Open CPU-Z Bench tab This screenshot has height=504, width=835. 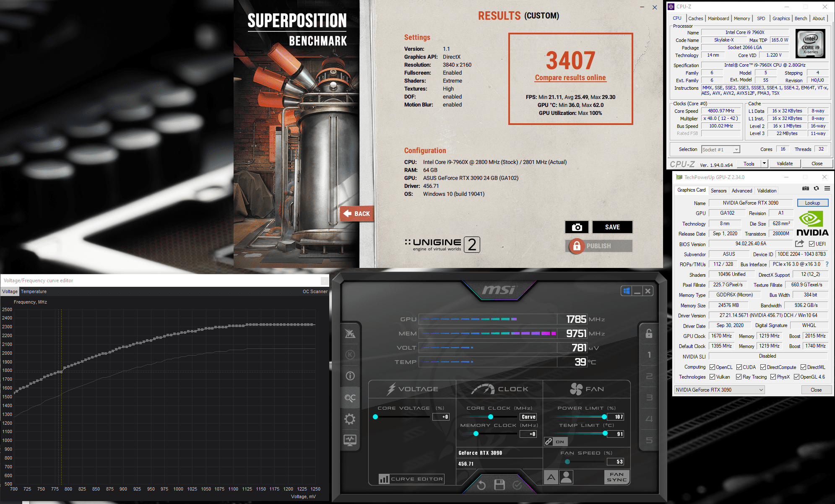point(801,18)
